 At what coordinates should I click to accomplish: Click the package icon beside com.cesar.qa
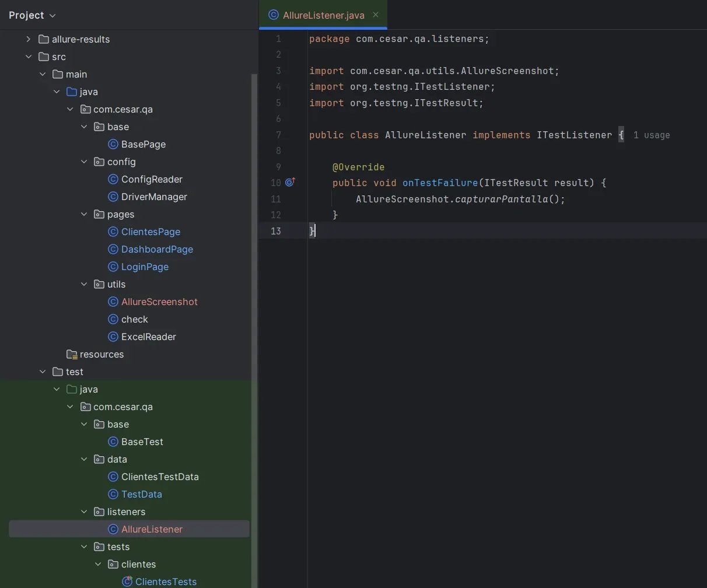coord(85,109)
